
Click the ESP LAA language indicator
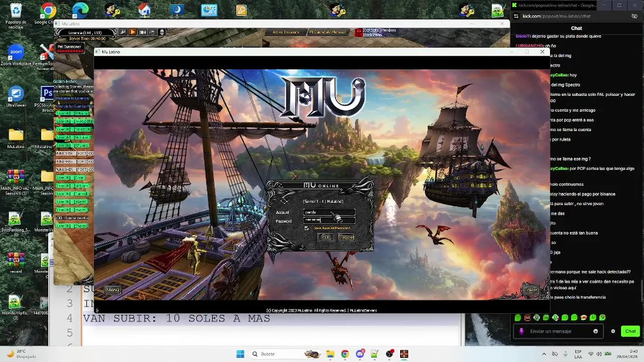click(x=578, y=354)
